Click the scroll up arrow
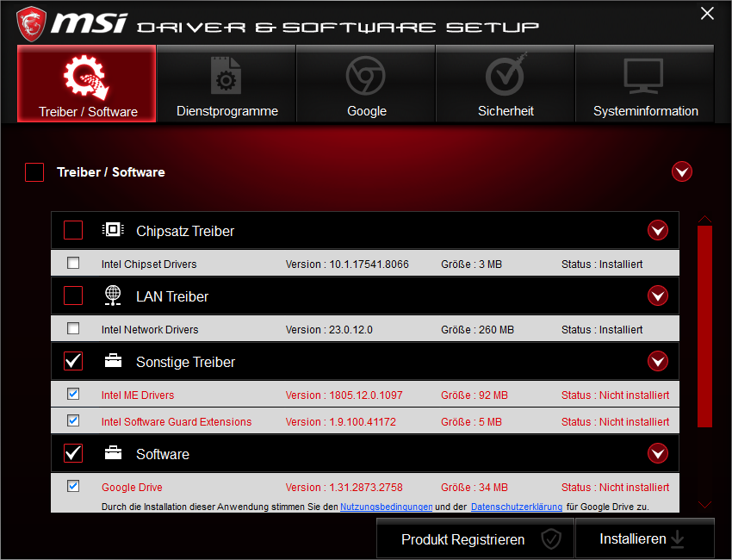 (x=704, y=219)
